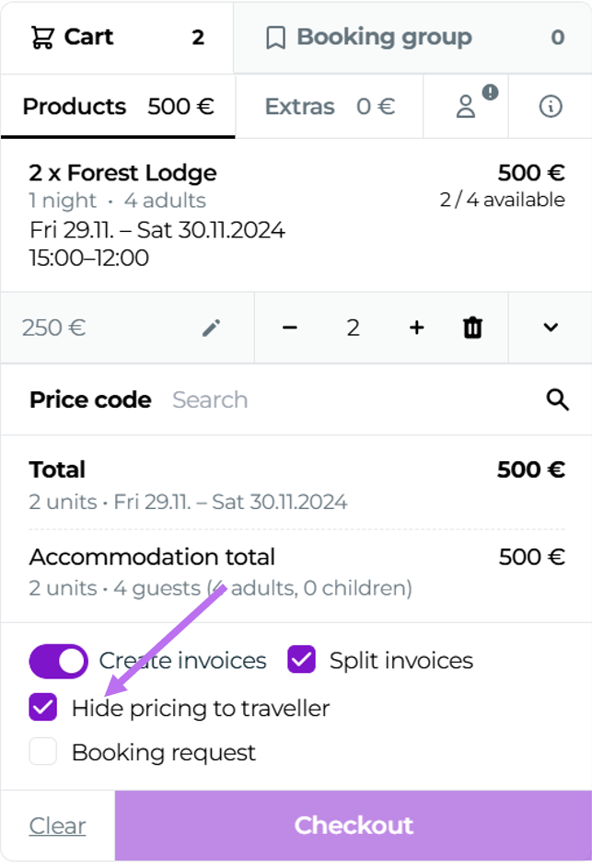Viewport: 592px width, 868px height.
Task: Open the customer person icon tab
Action: click(x=466, y=107)
